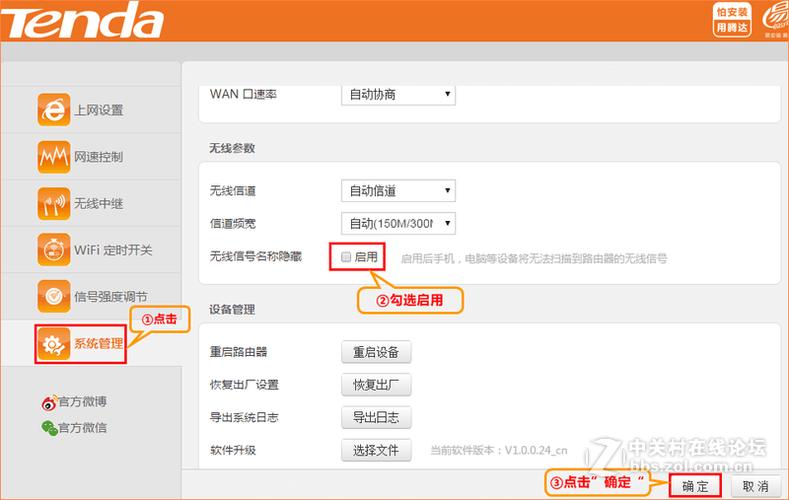Click the WeChat logo icon
789x500 pixels.
[49, 428]
